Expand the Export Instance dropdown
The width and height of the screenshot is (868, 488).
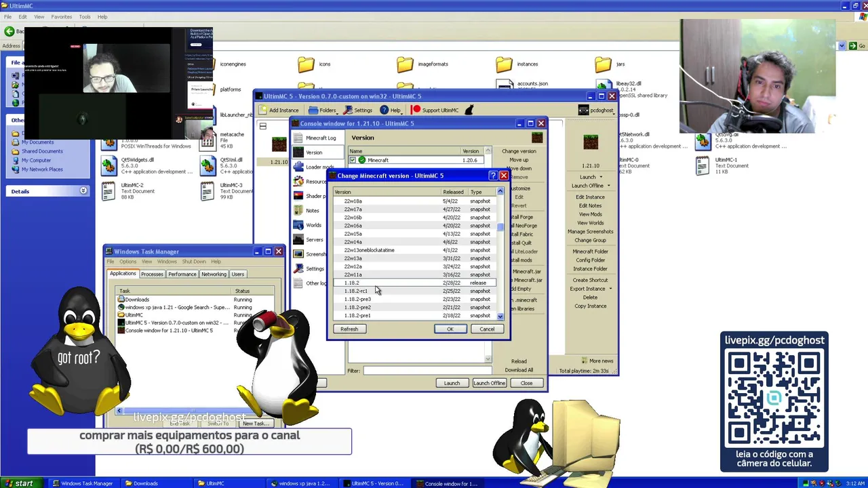(610, 289)
